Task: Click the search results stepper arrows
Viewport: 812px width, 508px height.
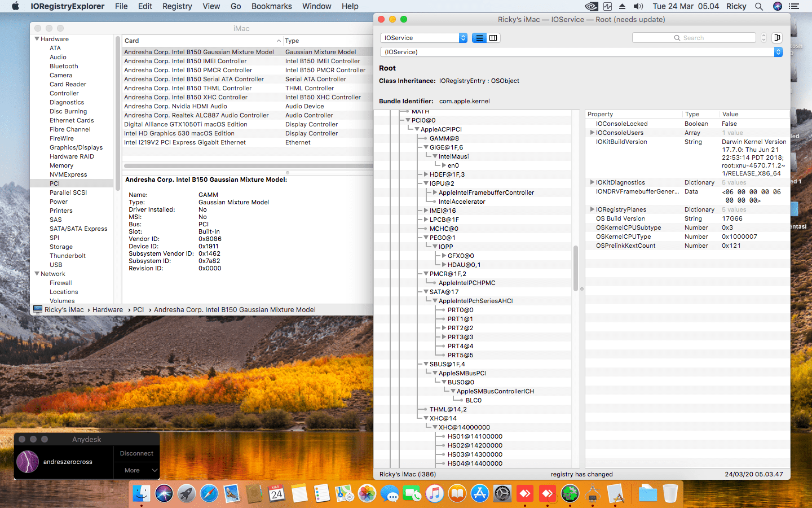Action: click(764, 38)
